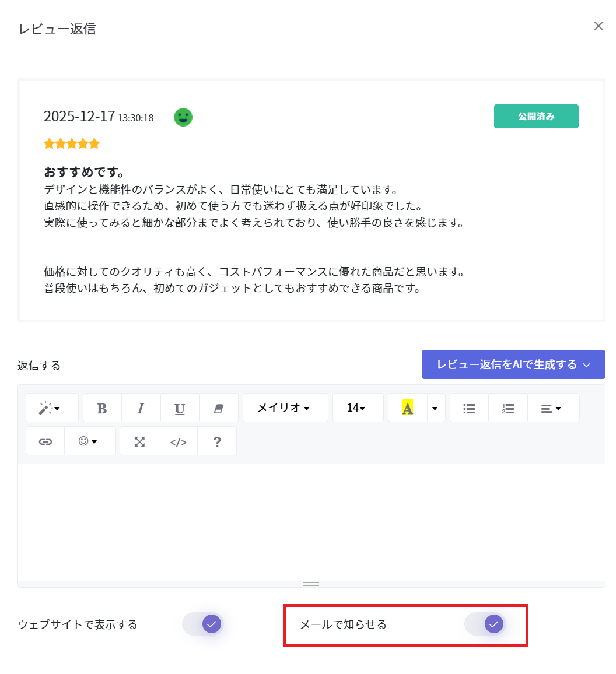Open the magic wand style dropdown
616x674 pixels.
point(51,408)
